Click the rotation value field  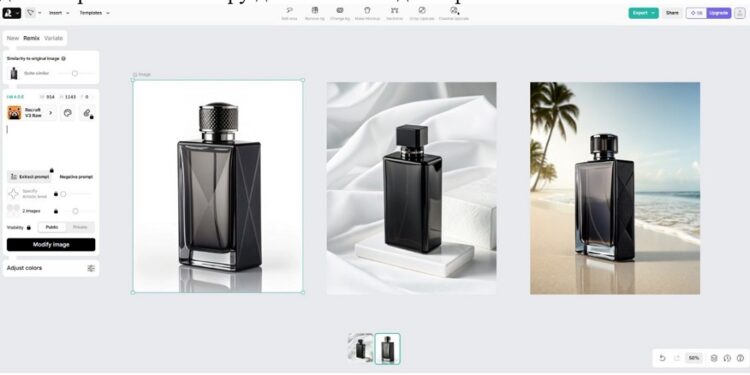tap(85, 97)
